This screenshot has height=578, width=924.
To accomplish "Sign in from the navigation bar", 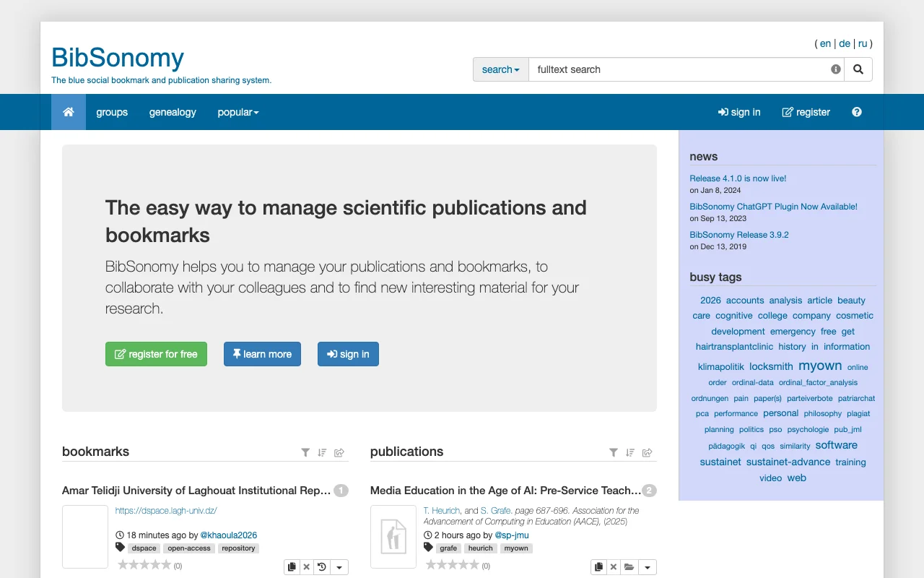I will click(x=739, y=112).
